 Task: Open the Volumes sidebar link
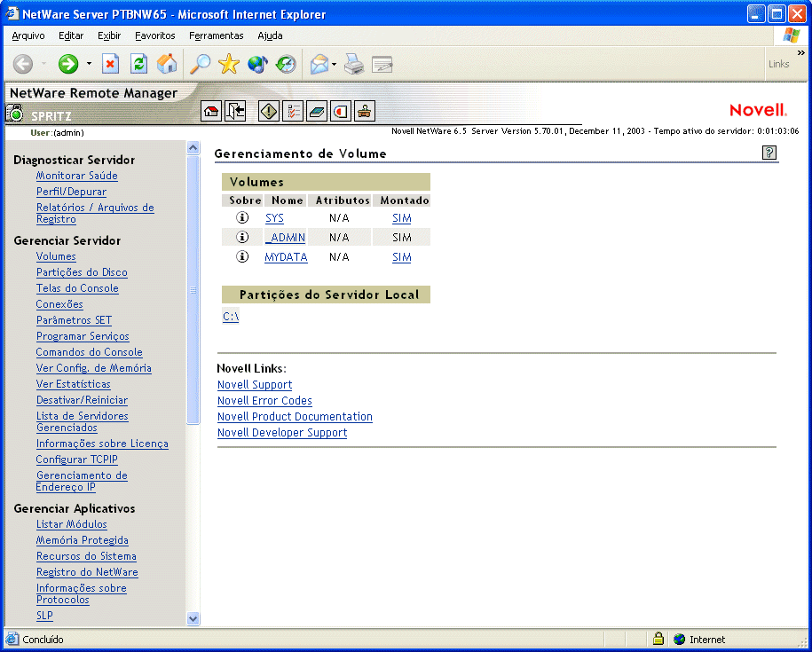[56, 256]
